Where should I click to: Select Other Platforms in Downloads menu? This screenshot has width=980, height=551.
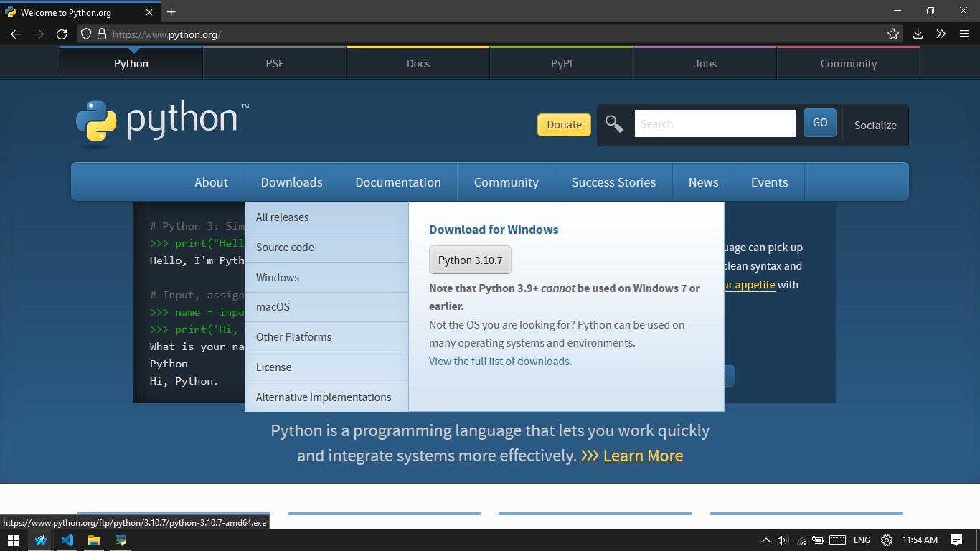[326, 337]
